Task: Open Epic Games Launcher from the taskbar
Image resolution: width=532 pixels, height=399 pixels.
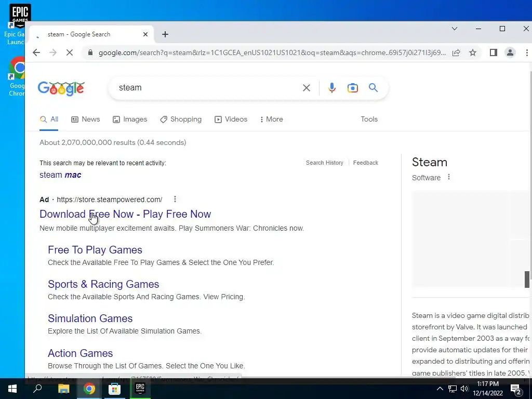Action: tap(140, 389)
